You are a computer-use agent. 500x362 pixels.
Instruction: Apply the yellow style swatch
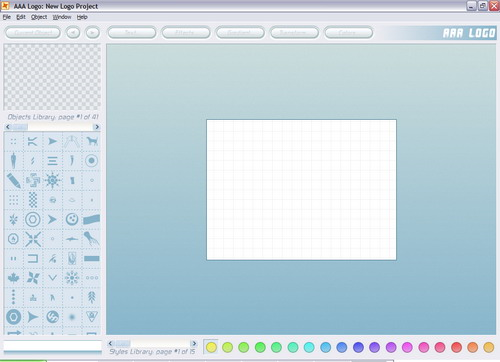[x=211, y=347]
